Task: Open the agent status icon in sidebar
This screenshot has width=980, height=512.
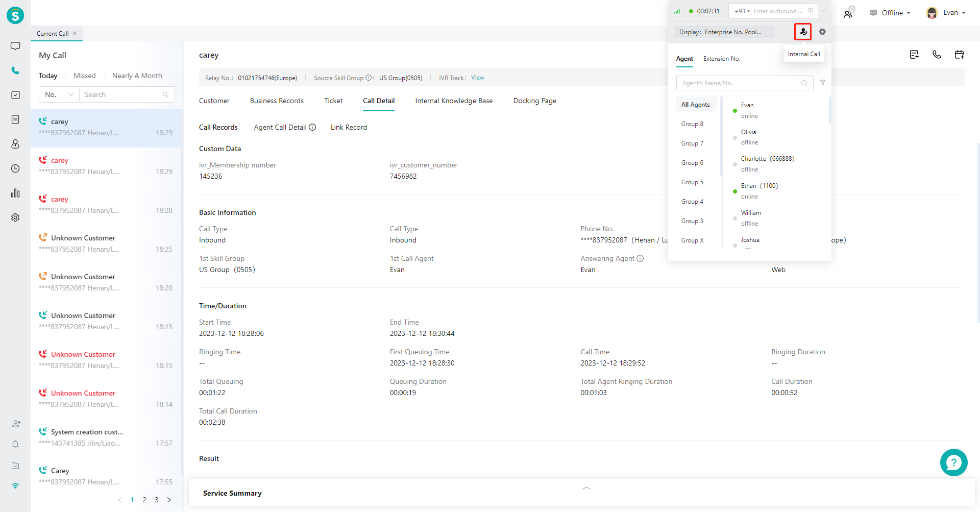Action: 16,424
